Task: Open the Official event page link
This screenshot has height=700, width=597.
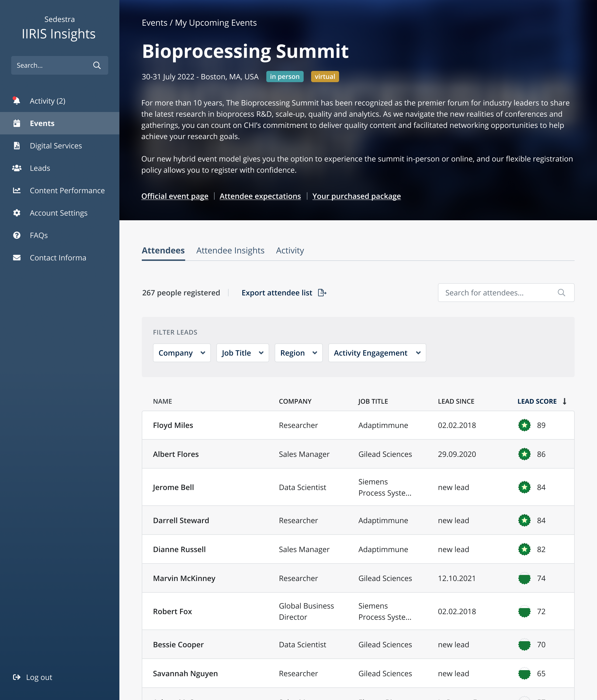Action: [x=175, y=196]
